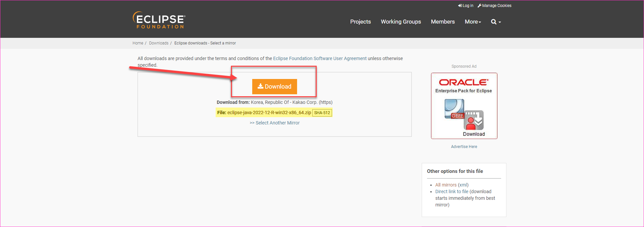
Task: Click the Eclipse downloads - Select a mirror breadcrumb
Action: point(205,43)
